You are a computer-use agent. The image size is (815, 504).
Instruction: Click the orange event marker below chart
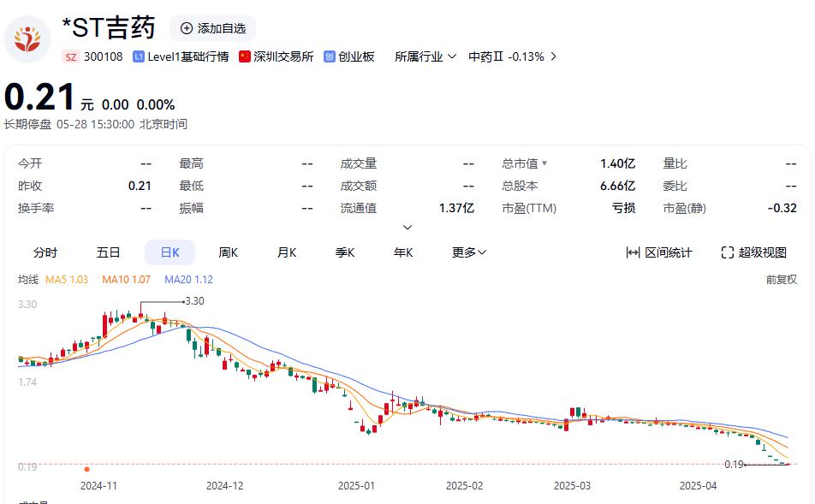click(x=86, y=469)
